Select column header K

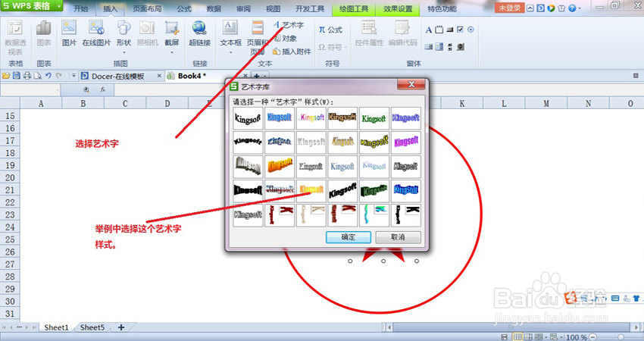pos(461,104)
